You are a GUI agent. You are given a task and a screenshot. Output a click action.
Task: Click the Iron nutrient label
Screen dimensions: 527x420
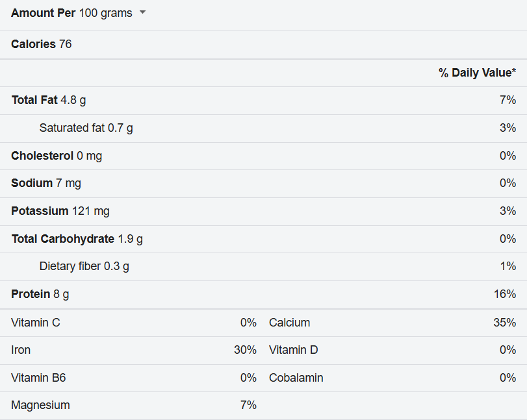21,350
